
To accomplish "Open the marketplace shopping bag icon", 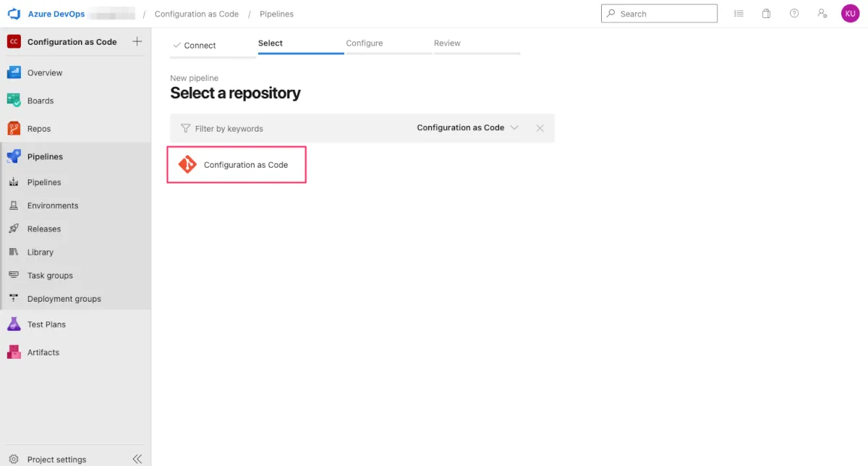I will tap(766, 14).
